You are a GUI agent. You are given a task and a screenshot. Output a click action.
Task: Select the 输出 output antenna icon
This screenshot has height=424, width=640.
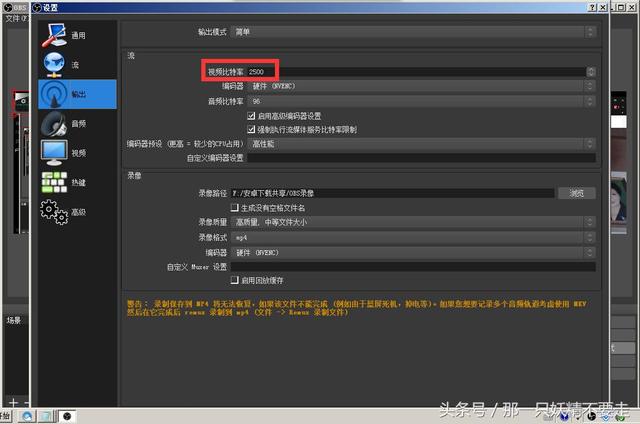[54, 94]
